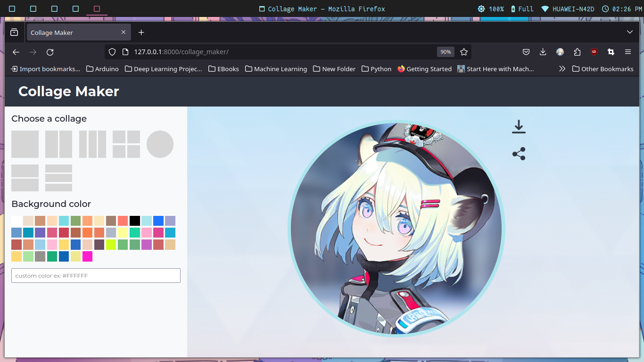Click the address bar URL
Image resolution: width=644 pixels, height=362 pixels.
click(182, 52)
